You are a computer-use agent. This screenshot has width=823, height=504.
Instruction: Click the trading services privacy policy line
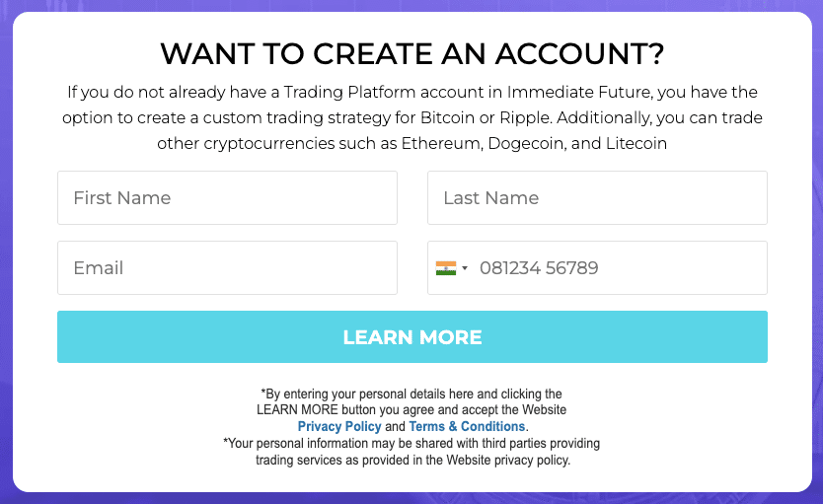tap(412, 460)
